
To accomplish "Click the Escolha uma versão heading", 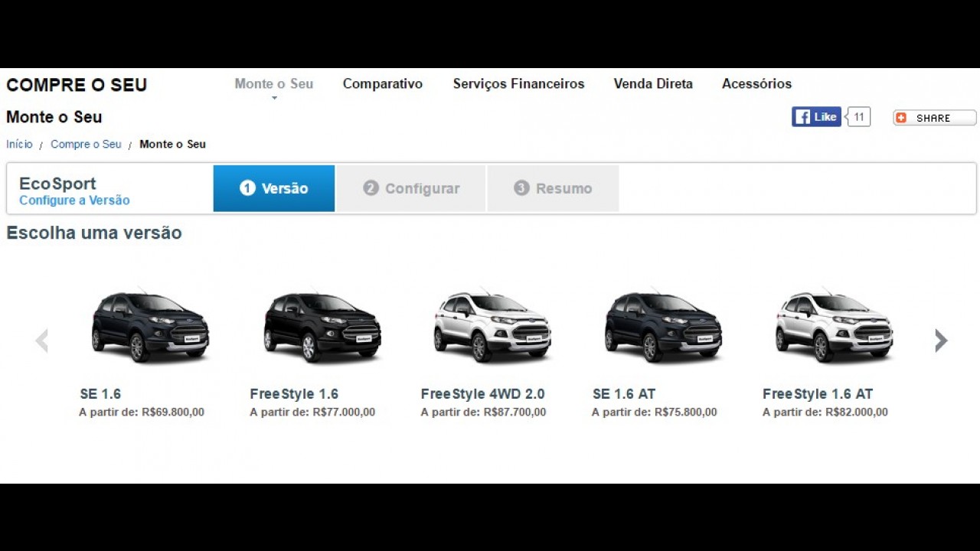I will tap(94, 233).
